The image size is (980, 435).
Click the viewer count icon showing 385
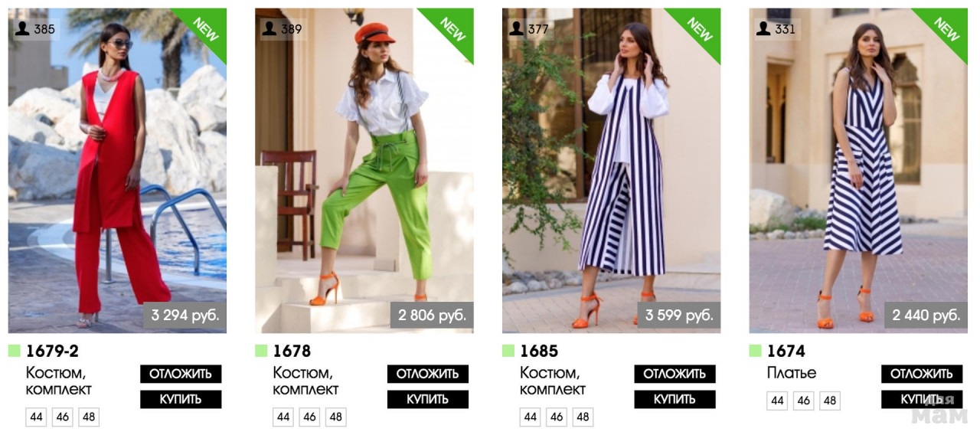[x=22, y=29]
